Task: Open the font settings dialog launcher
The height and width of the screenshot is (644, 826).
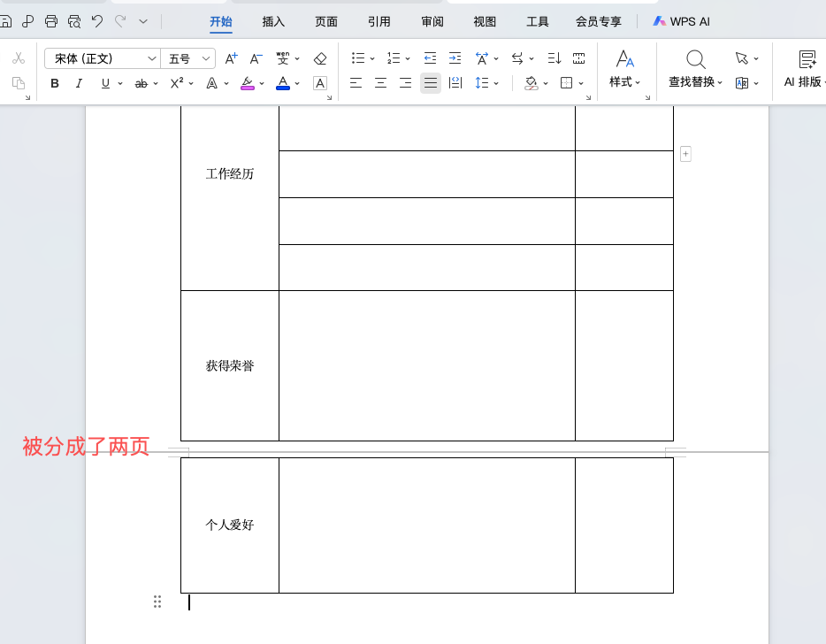Action: pyautogui.click(x=329, y=97)
